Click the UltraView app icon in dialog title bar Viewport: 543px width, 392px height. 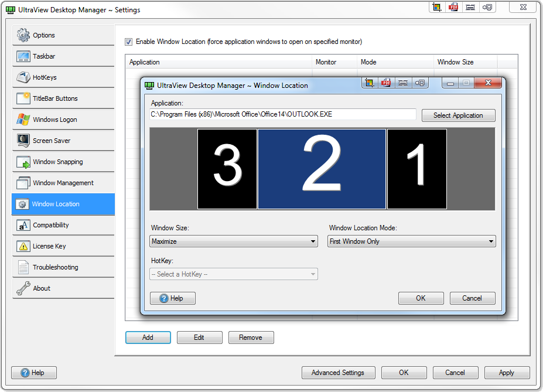(149, 86)
